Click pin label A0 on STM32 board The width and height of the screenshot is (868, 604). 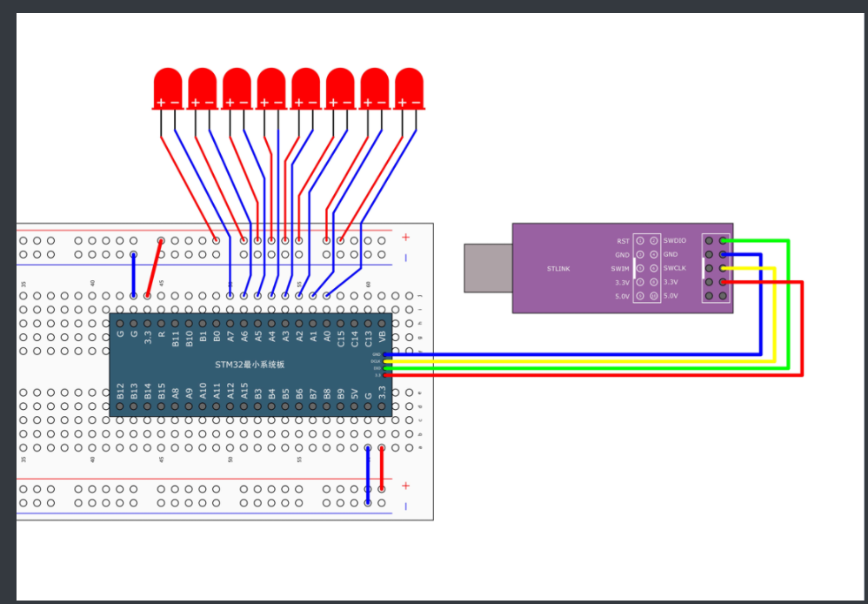pyautogui.click(x=327, y=338)
